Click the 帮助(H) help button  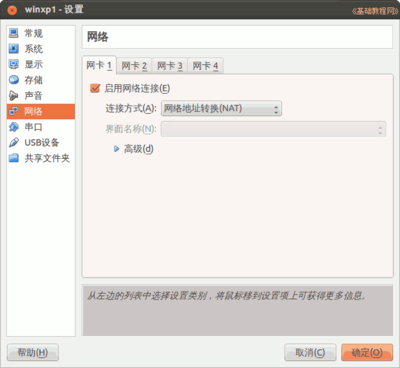coord(33,352)
